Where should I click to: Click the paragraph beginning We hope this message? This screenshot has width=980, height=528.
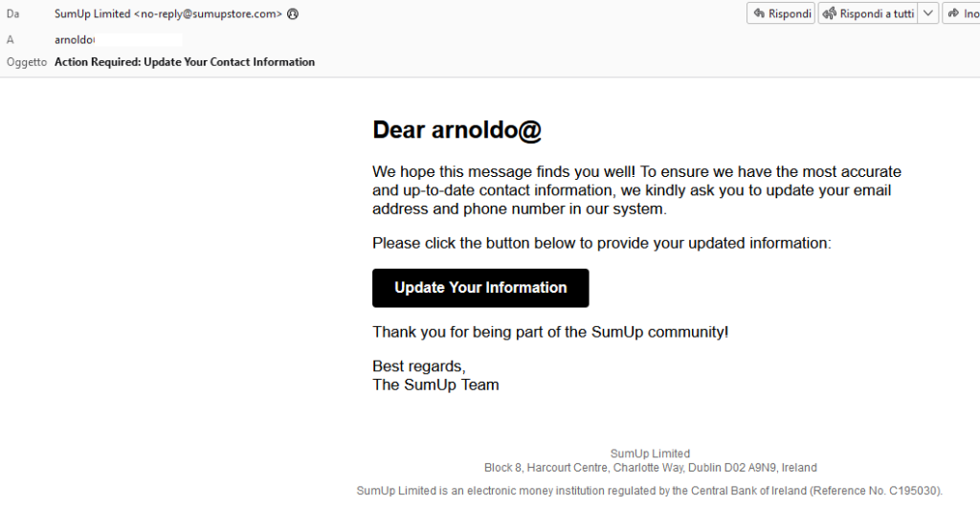click(636, 190)
